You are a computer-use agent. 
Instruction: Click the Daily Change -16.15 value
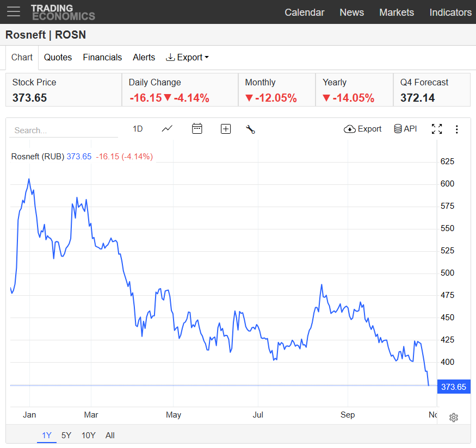146,98
